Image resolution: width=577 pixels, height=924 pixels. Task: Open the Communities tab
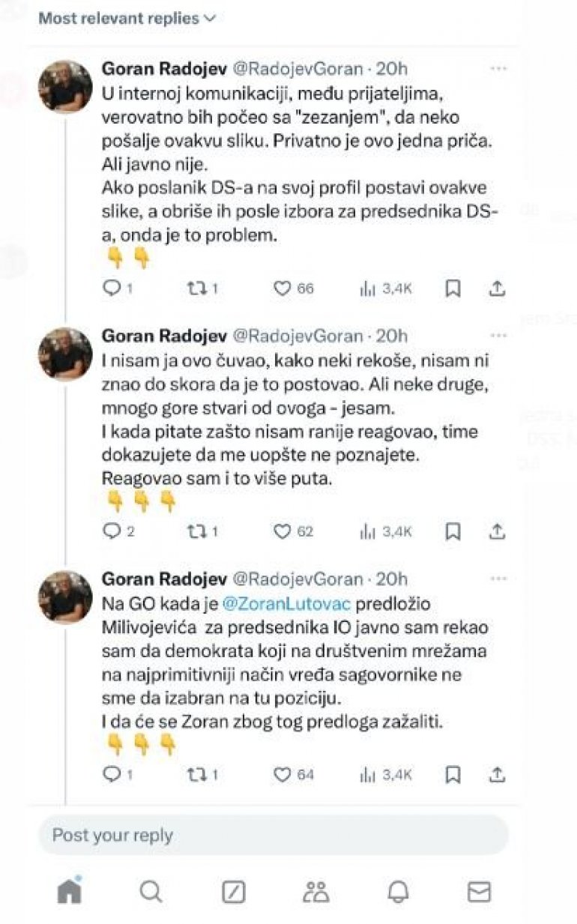315,891
